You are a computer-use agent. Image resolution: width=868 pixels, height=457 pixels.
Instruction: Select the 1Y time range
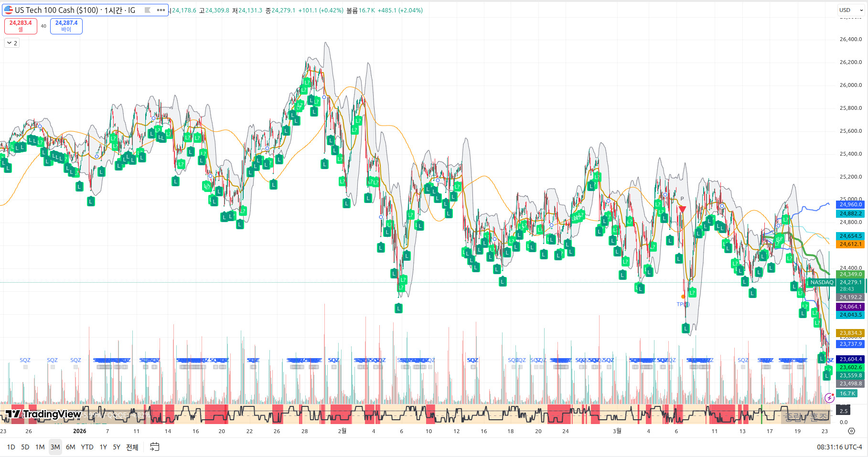pos(103,447)
